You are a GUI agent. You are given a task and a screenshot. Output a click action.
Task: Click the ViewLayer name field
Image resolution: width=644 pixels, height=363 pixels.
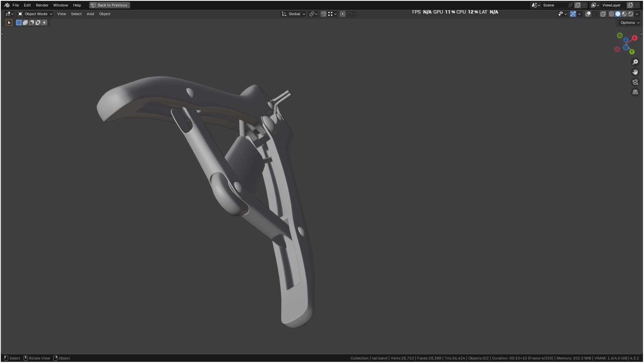pos(614,5)
